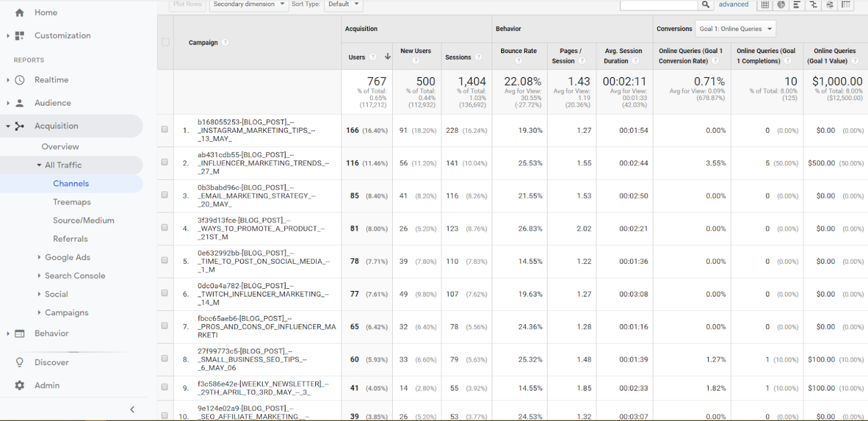Click the Plot Rows button
The width and height of the screenshot is (868, 421).
point(187,4)
